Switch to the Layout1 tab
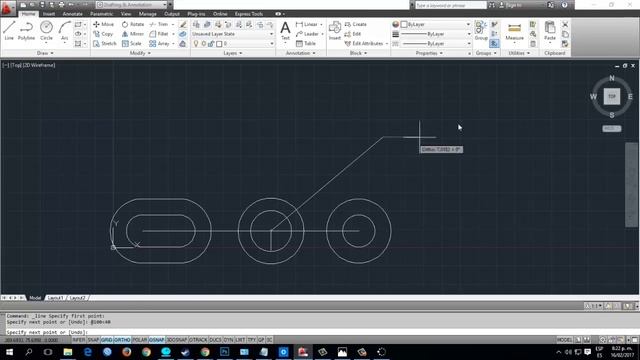Image resolution: width=640 pixels, height=360 pixels. pyautogui.click(x=55, y=298)
